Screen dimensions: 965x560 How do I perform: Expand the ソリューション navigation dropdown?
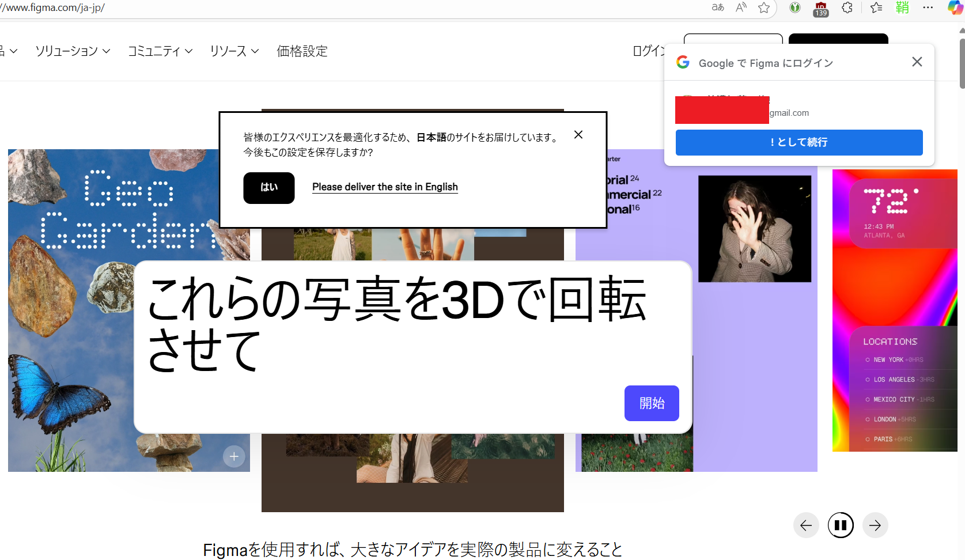point(71,51)
